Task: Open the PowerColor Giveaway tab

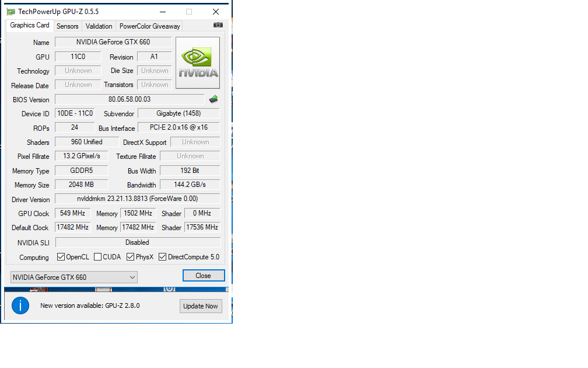Action: pyautogui.click(x=149, y=26)
